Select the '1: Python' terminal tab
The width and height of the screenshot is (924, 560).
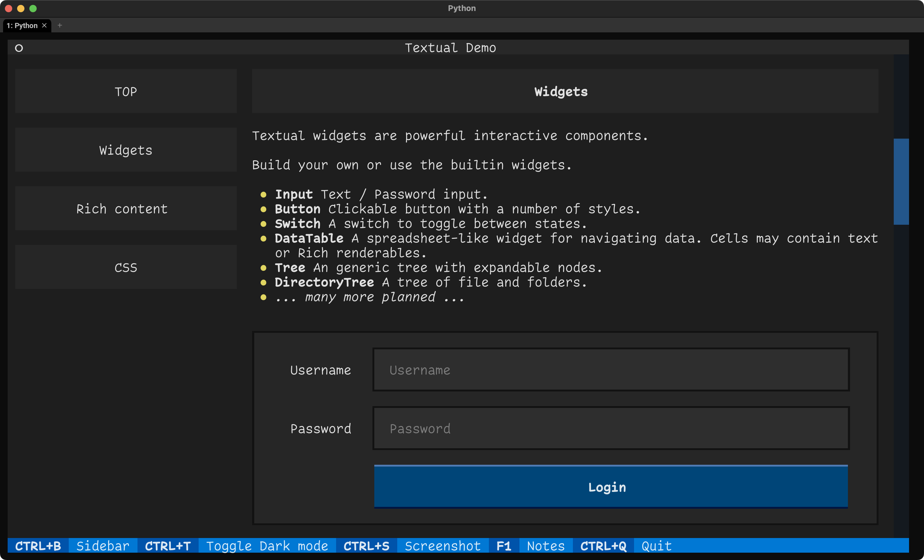(x=23, y=25)
